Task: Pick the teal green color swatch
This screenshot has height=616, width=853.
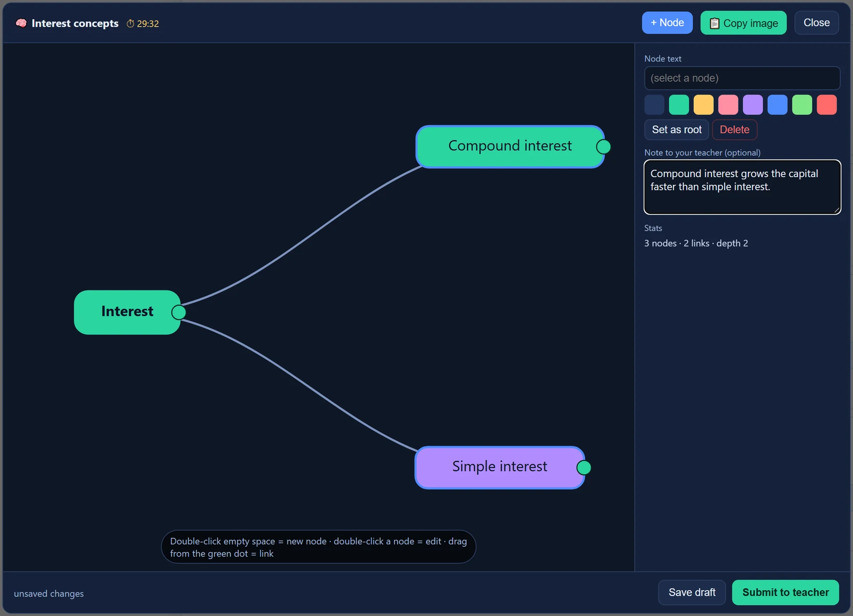Action: tap(679, 105)
